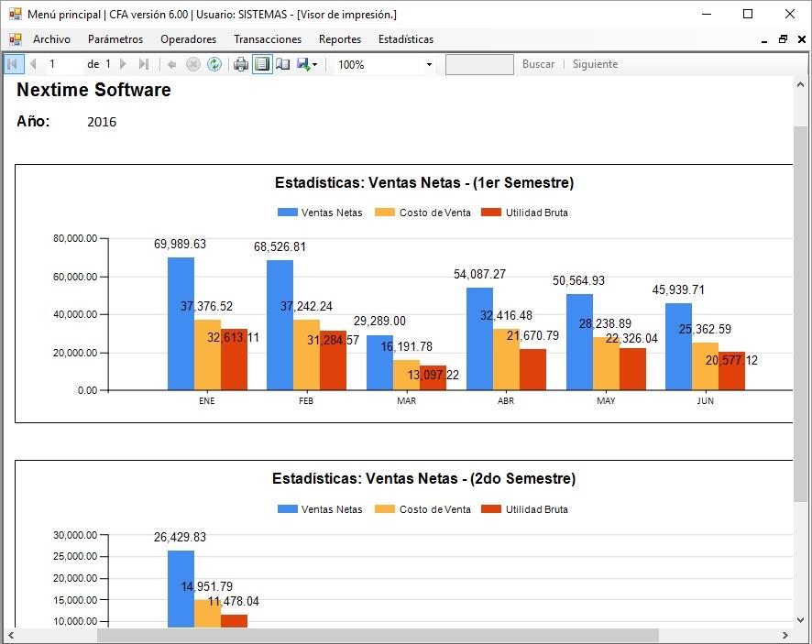Image resolution: width=812 pixels, height=644 pixels.
Task: Click Siguiente find next link
Action: (595, 64)
